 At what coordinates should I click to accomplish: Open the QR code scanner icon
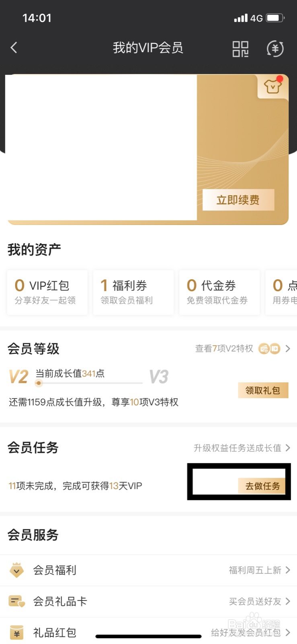[x=240, y=49]
